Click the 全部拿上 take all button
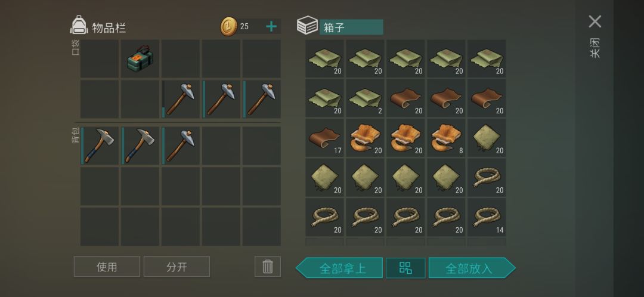 339,268
